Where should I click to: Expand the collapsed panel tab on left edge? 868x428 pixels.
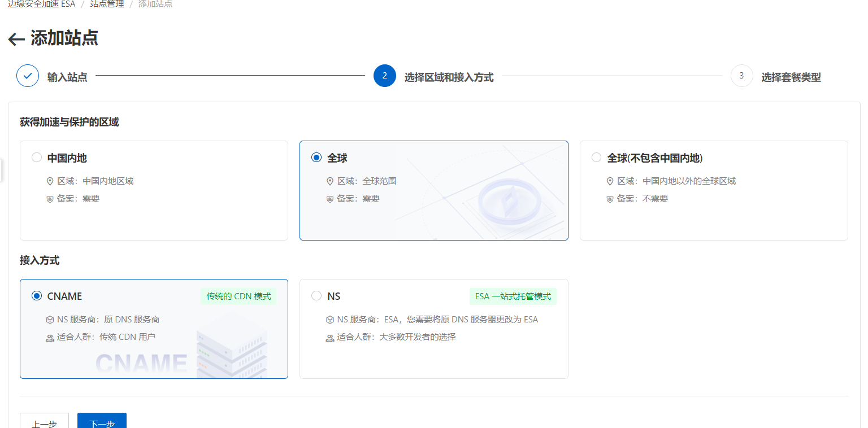pyautogui.click(x=2, y=170)
